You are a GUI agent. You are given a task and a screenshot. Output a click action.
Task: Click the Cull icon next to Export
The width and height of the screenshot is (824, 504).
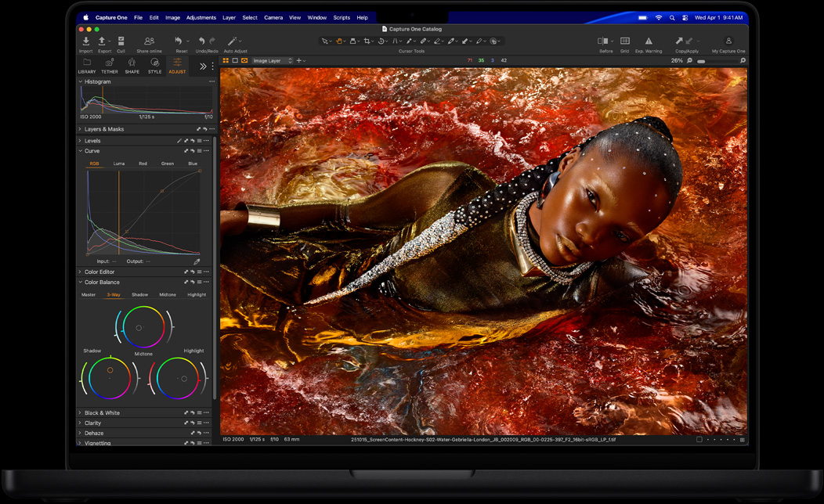(x=121, y=41)
